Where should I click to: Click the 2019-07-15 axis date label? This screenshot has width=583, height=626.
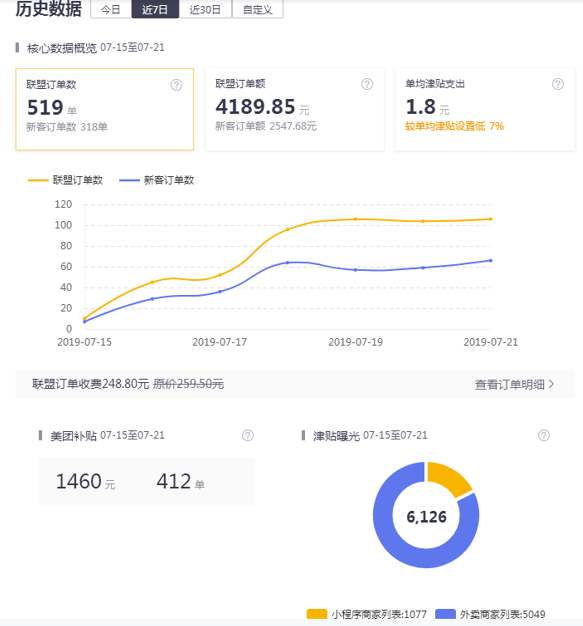pos(84,342)
